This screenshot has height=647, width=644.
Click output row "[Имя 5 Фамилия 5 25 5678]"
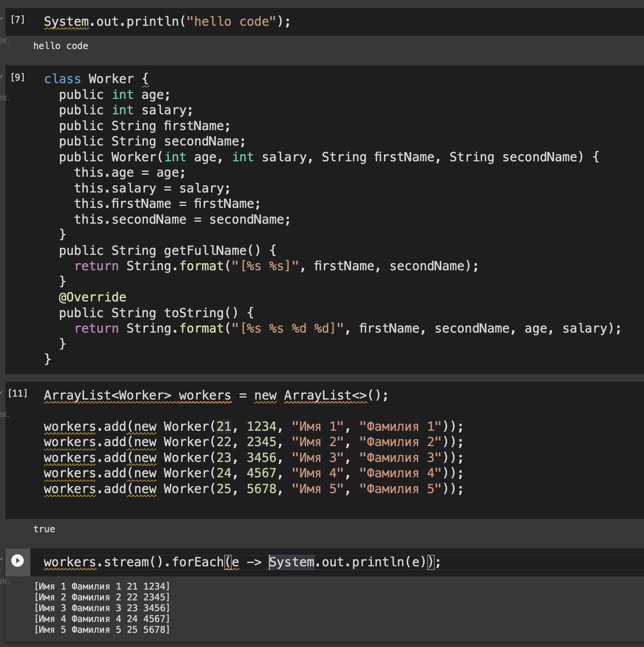pos(102,630)
